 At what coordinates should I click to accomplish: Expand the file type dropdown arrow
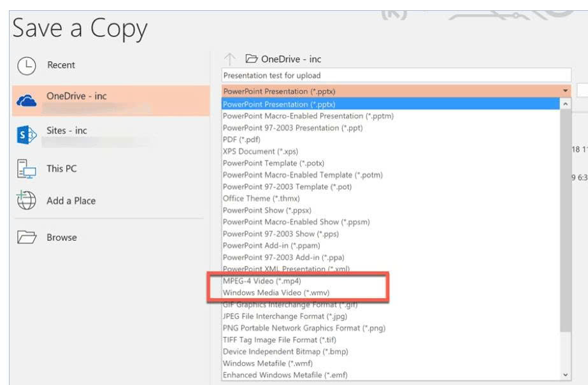click(565, 91)
